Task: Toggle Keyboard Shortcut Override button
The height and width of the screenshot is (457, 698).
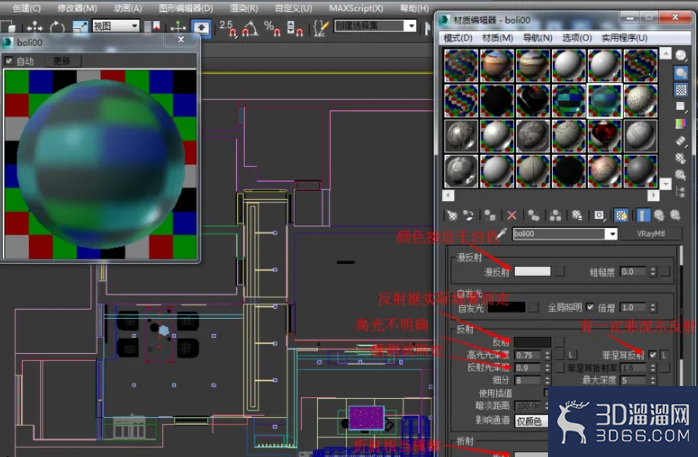Action: pyautogui.click(x=201, y=28)
